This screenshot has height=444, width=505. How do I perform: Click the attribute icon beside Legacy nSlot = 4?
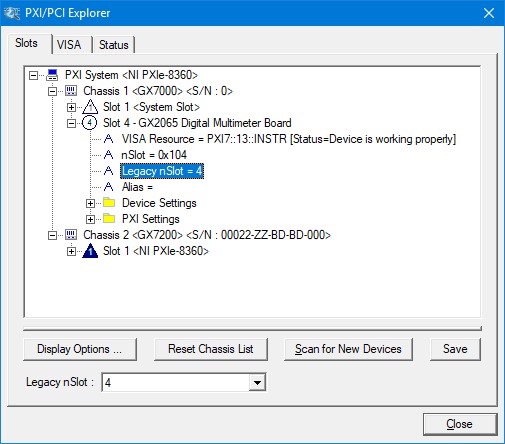click(108, 171)
